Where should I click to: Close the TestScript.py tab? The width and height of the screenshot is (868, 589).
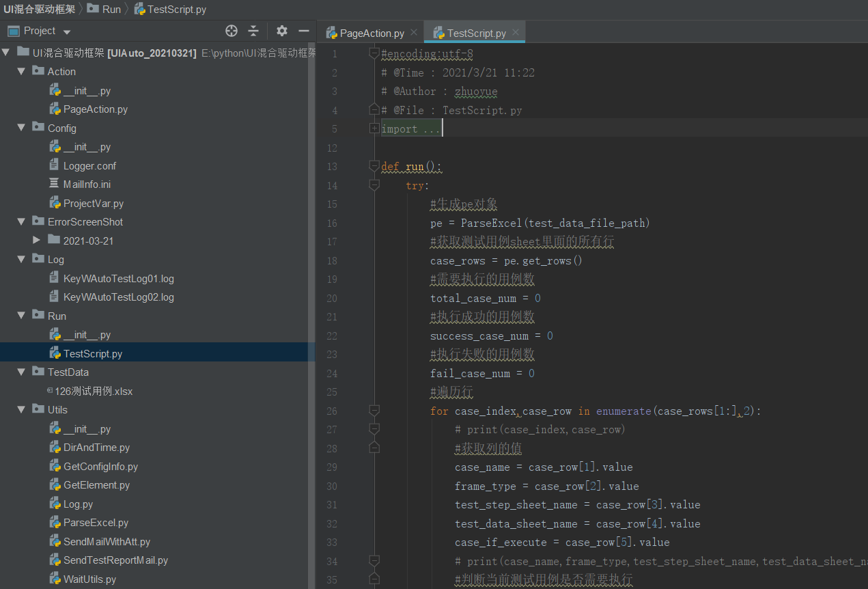coord(516,32)
